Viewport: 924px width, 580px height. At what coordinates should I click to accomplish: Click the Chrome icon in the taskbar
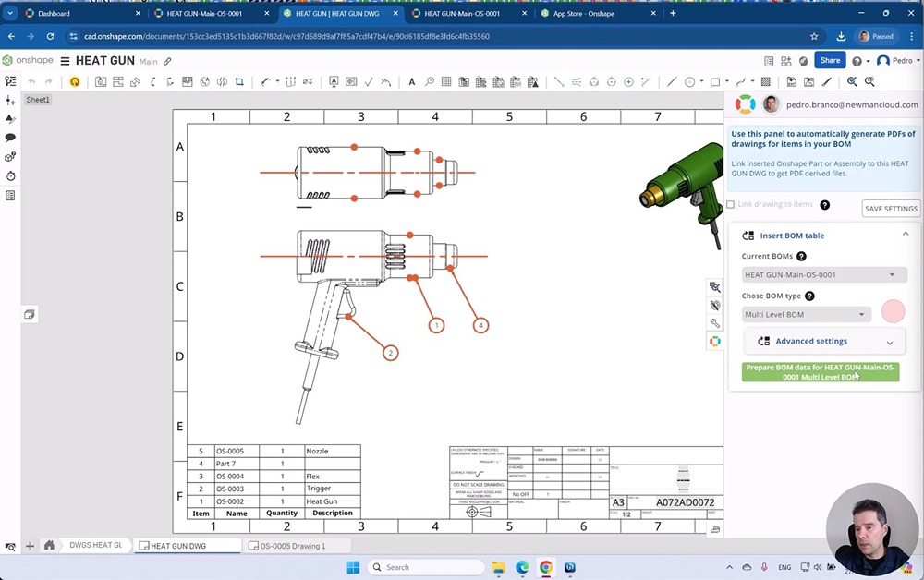pos(546,567)
